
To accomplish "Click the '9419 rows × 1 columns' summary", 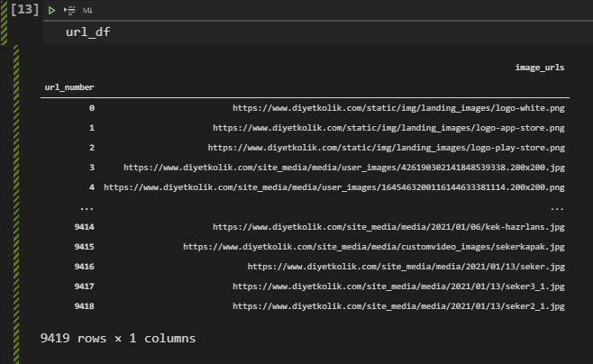I will pos(118,338).
